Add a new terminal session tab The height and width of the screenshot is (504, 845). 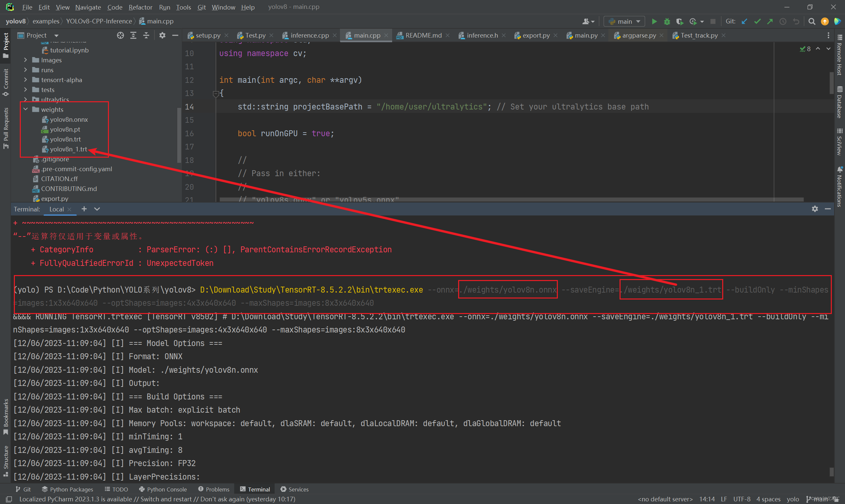(x=84, y=209)
